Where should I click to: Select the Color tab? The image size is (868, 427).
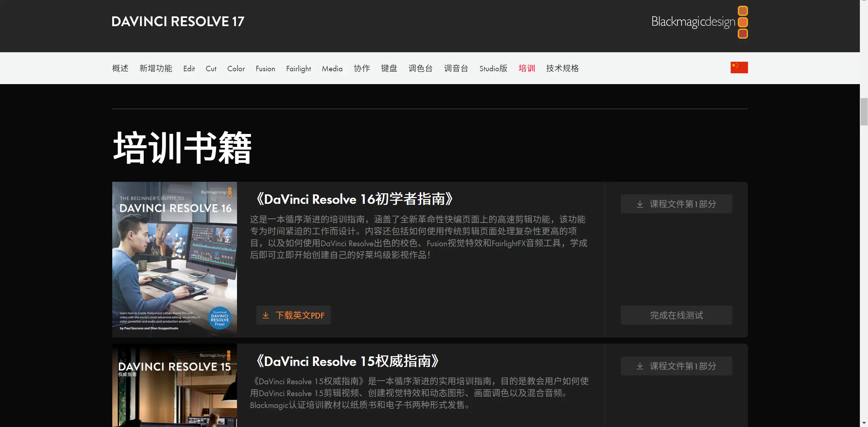point(236,69)
